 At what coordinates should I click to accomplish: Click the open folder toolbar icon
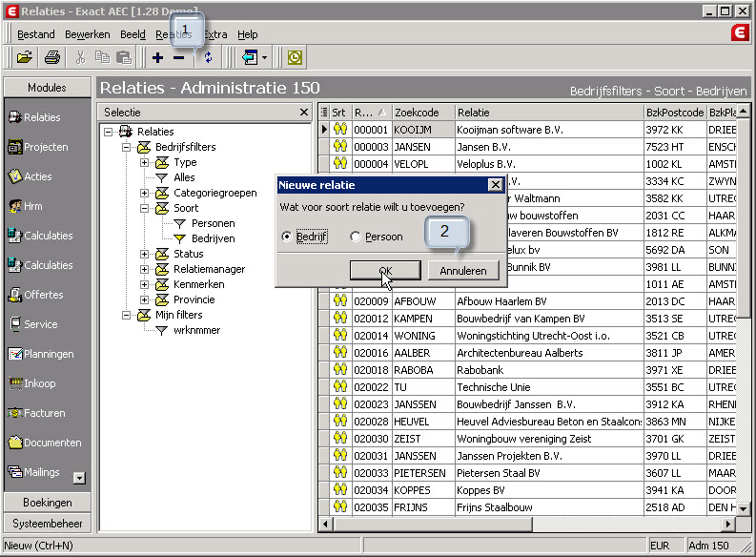(24, 57)
